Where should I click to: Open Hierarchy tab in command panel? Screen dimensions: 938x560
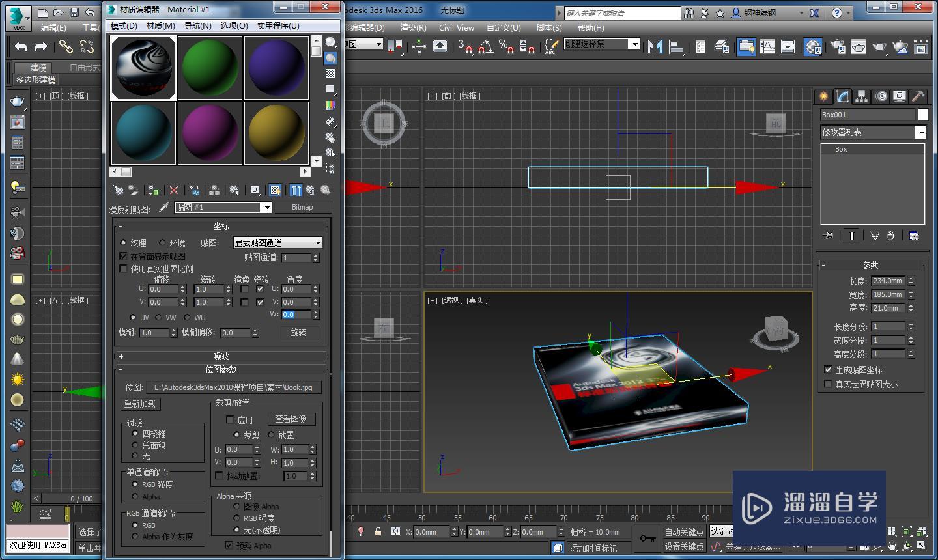tap(862, 96)
